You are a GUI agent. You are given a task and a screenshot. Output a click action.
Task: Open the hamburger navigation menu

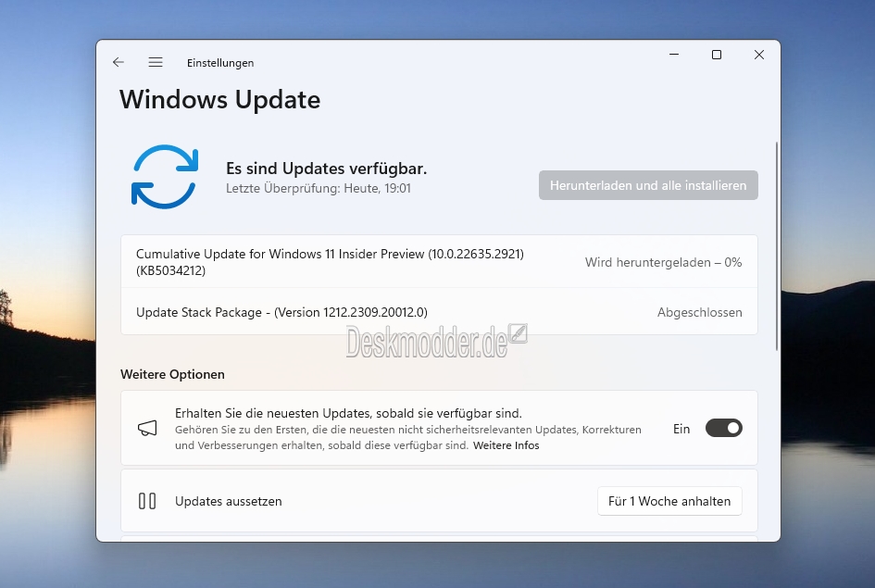tap(156, 62)
